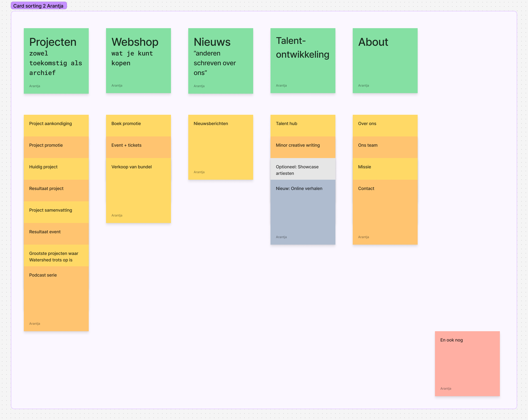
Task: Select the 'Nieuwsberichten' yellow sticky note
Action: 220,147
